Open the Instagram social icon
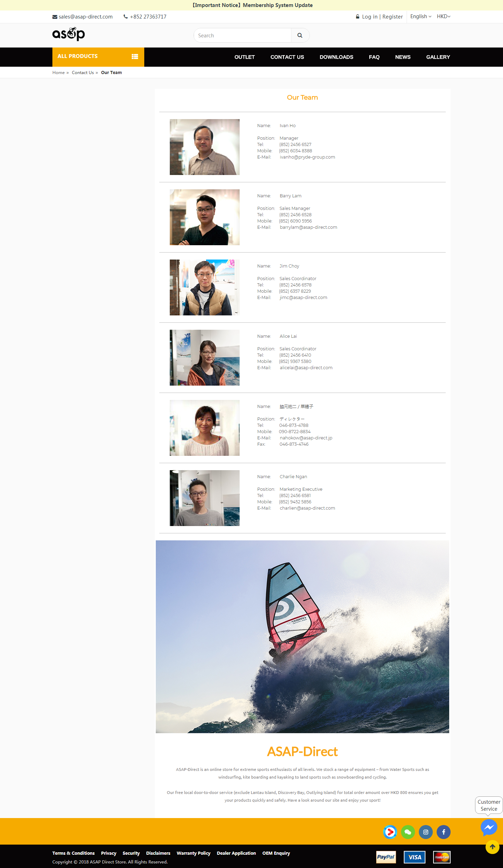The height and width of the screenshot is (868, 503). pyautogui.click(x=426, y=832)
